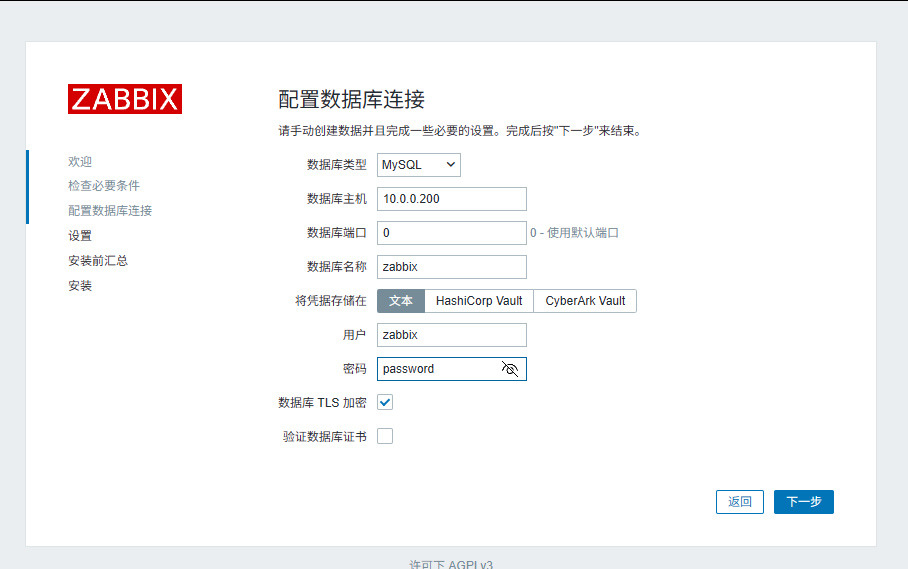Click the 数据库主机 label
Screen dimensions: 908x569
coord(336,199)
